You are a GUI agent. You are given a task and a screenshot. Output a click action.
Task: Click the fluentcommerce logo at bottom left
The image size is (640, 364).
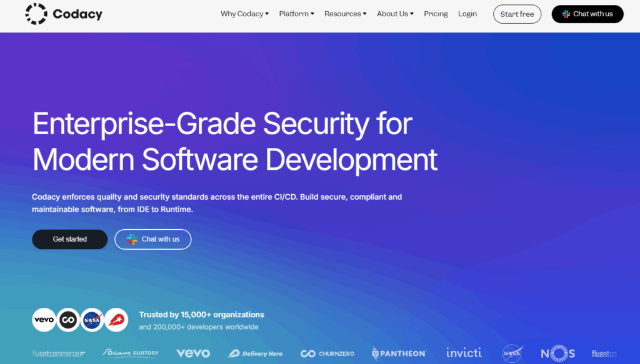(x=57, y=353)
